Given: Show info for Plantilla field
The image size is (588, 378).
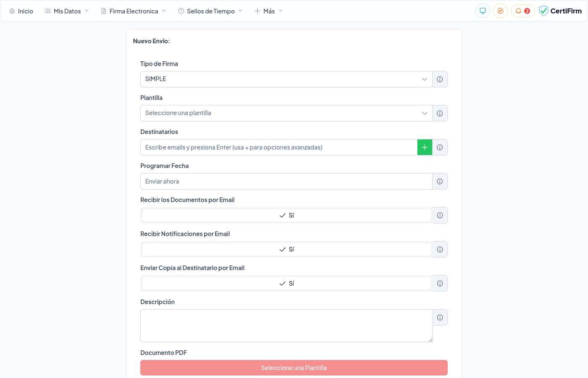Looking at the screenshot, I should click(x=440, y=113).
